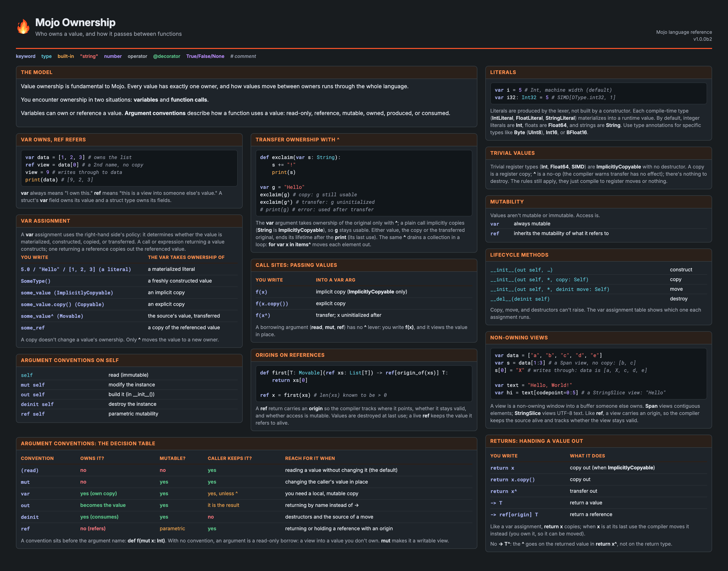Screen dimensions: 728x571
Task: Click the "parametric mutability" description
Action: [133, 413]
